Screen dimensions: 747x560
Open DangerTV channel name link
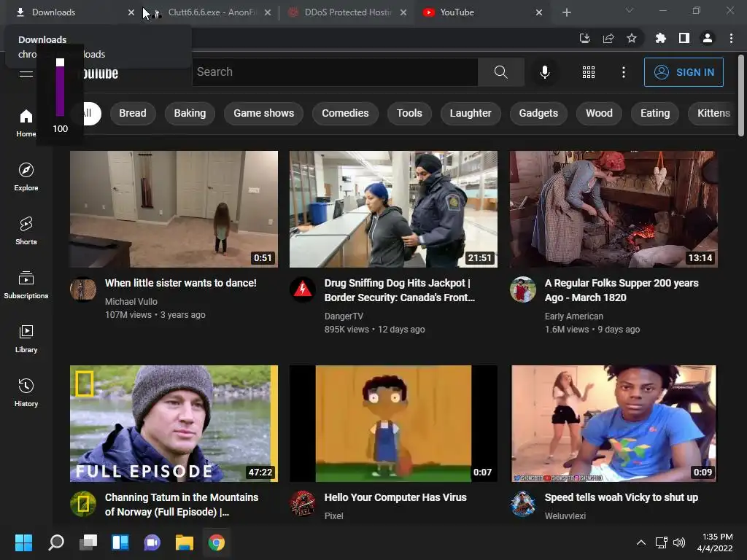point(344,316)
